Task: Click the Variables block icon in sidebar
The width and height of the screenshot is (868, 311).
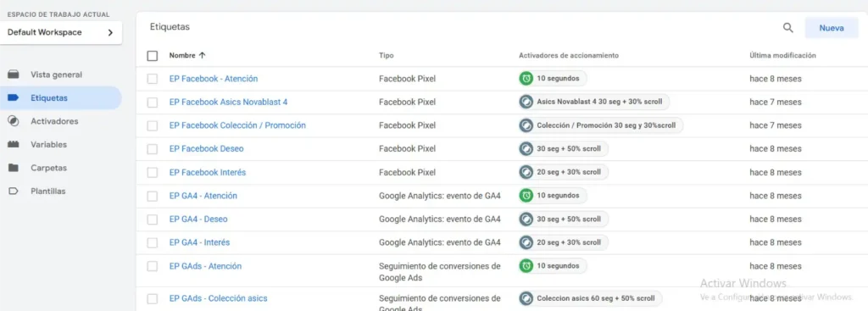Action: (14, 144)
